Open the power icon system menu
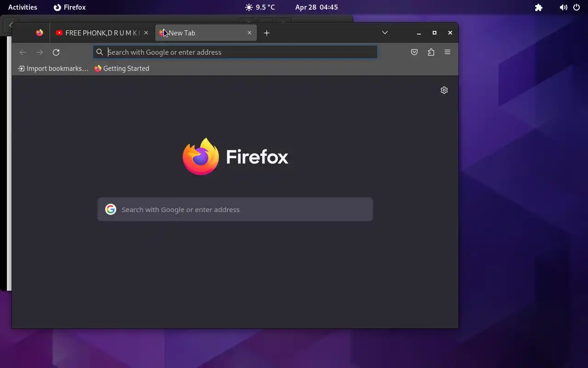Screen dimensions: 588x368 point(577,7)
